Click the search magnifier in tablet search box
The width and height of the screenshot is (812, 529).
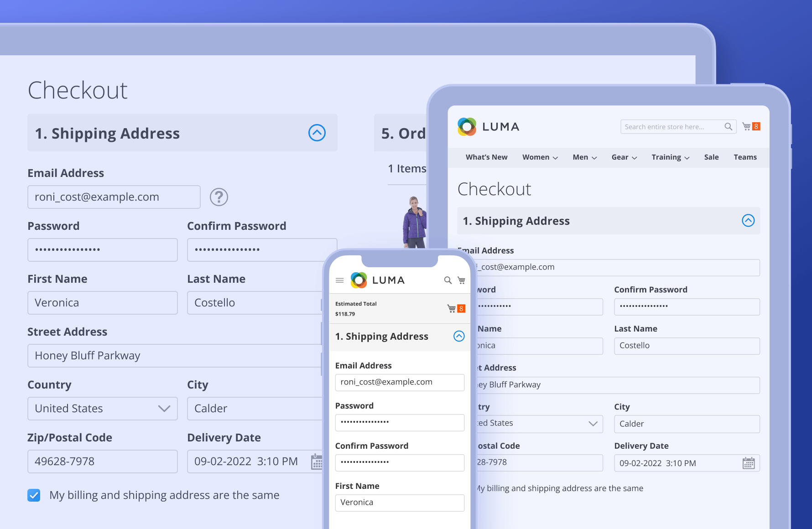click(x=728, y=126)
